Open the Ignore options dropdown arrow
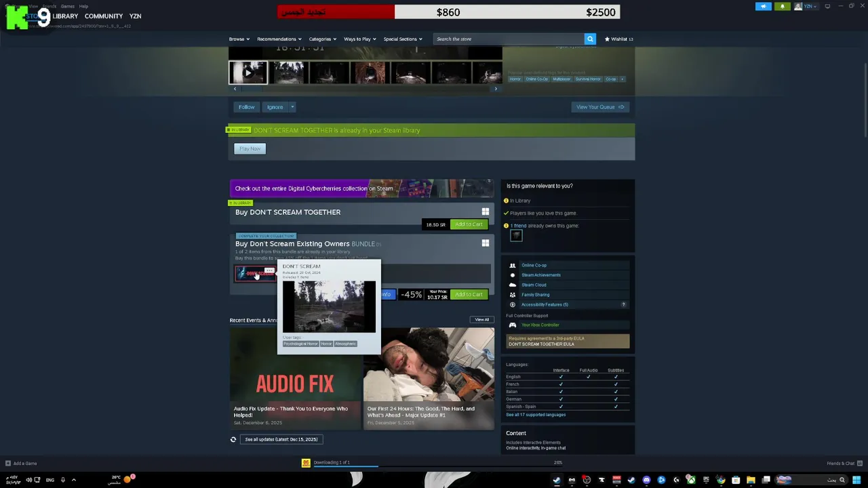The height and width of the screenshot is (488, 868). (x=292, y=107)
